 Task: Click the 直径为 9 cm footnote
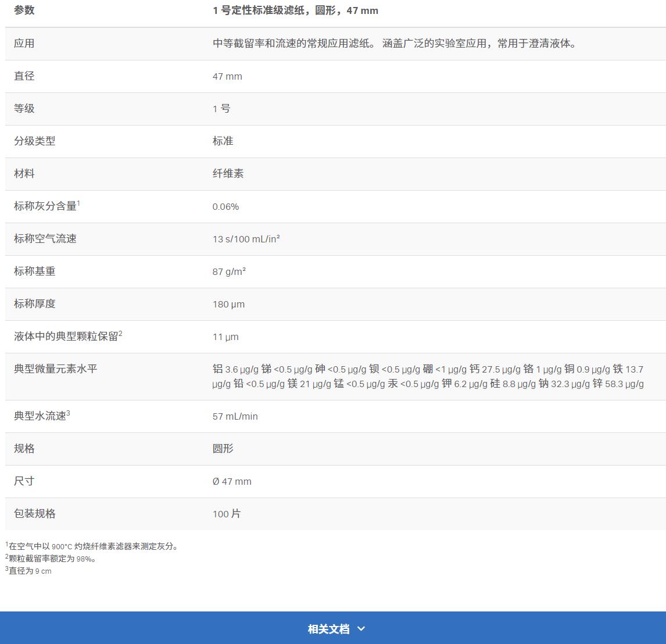click(29, 571)
